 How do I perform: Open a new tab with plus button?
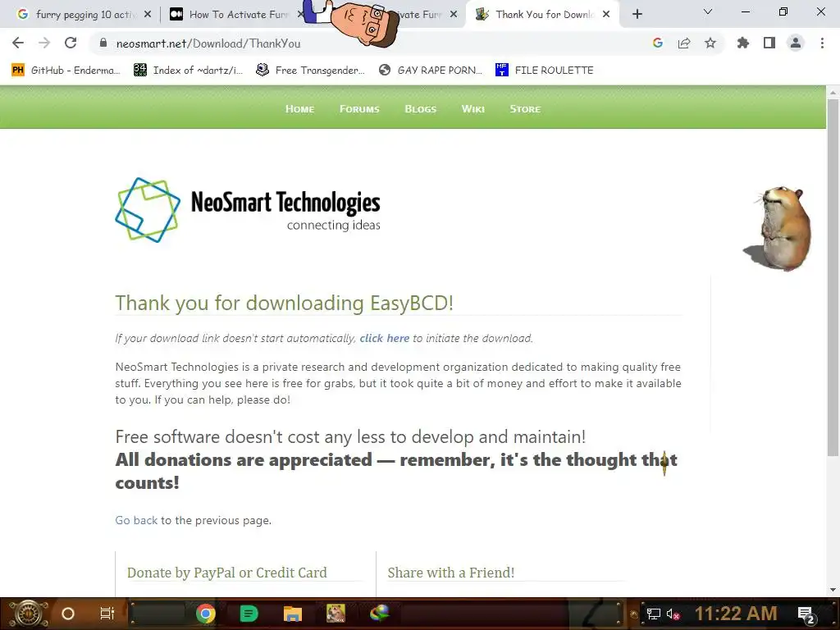637,15
